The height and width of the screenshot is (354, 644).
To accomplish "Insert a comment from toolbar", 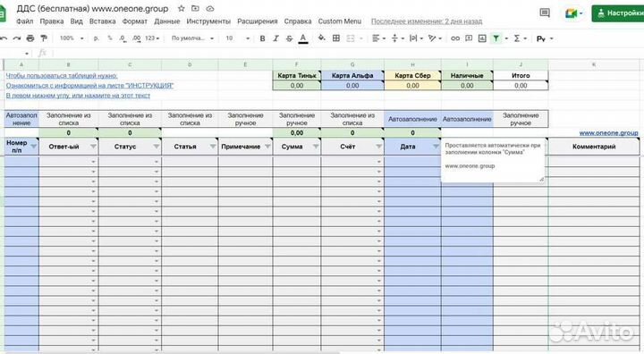I will 469,38.
